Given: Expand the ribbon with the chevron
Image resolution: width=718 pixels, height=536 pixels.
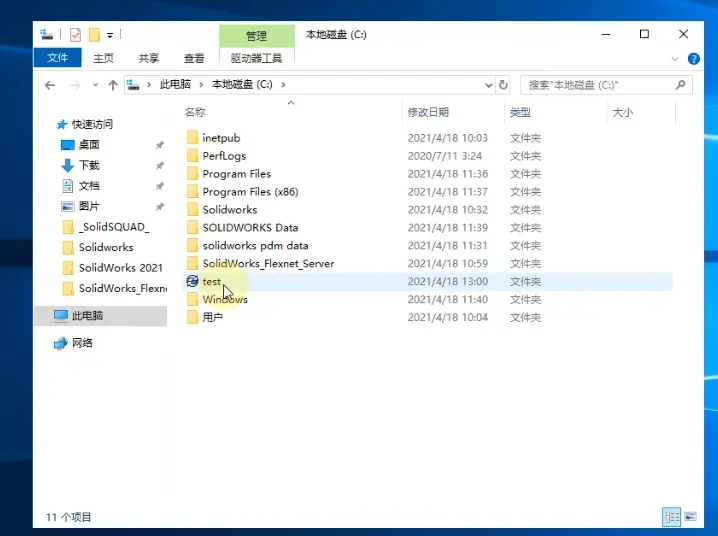Looking at the screenshot, I should click(x=674, y=59).
